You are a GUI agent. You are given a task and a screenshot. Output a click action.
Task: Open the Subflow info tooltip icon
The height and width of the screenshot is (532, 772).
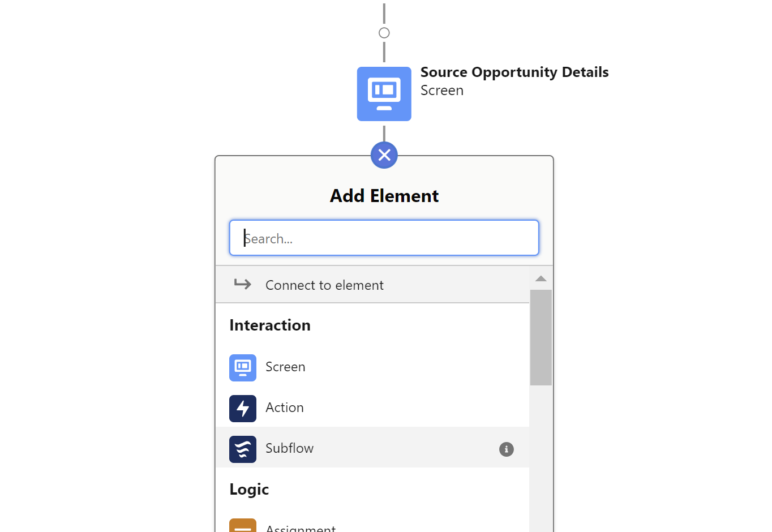point(507,449)
